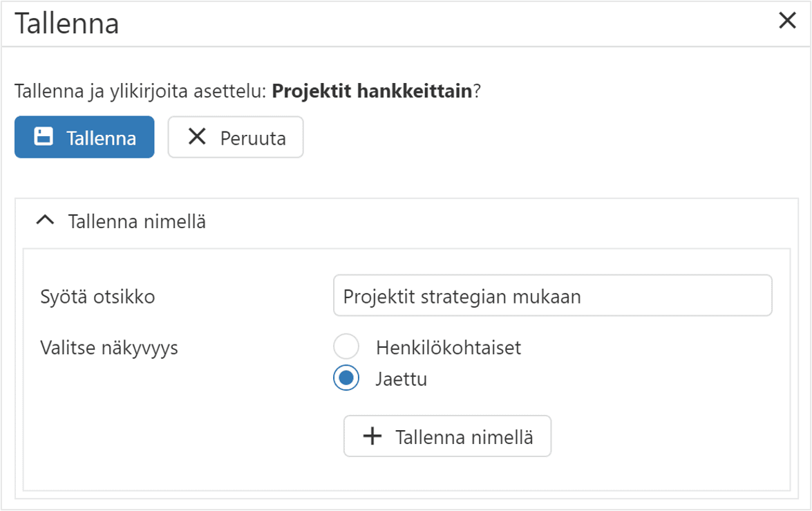812x511 pixels.
Task: Click the disk icon in the blue Tallenna button
Action: click(x=44, y=137)
